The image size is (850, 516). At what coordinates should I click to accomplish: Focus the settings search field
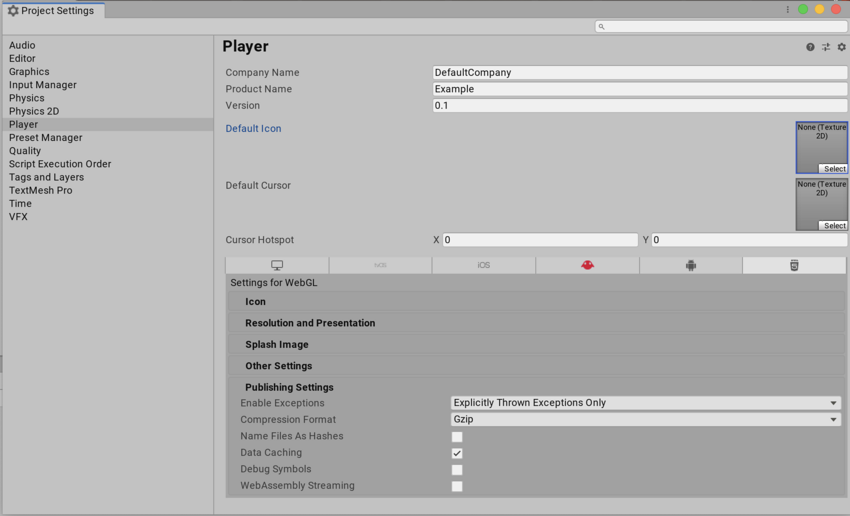pos(721,27)
